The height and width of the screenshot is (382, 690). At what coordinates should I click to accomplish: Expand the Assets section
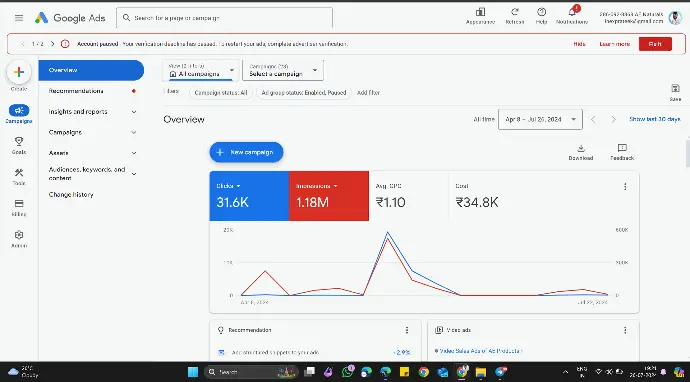(91, 153)
